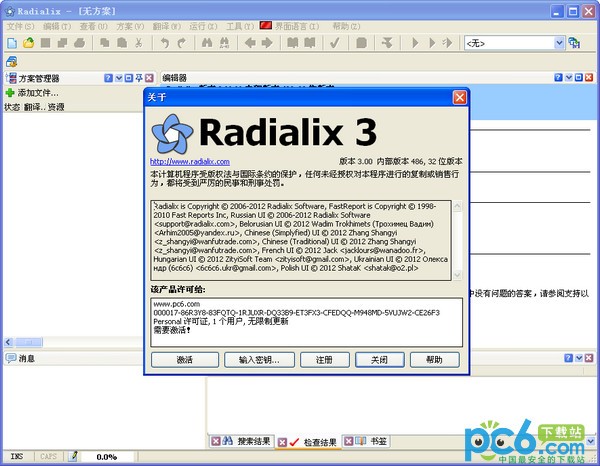Click the Project Manager horizontal scrollbar thumb
600x466 pixels.
[29, 342]
